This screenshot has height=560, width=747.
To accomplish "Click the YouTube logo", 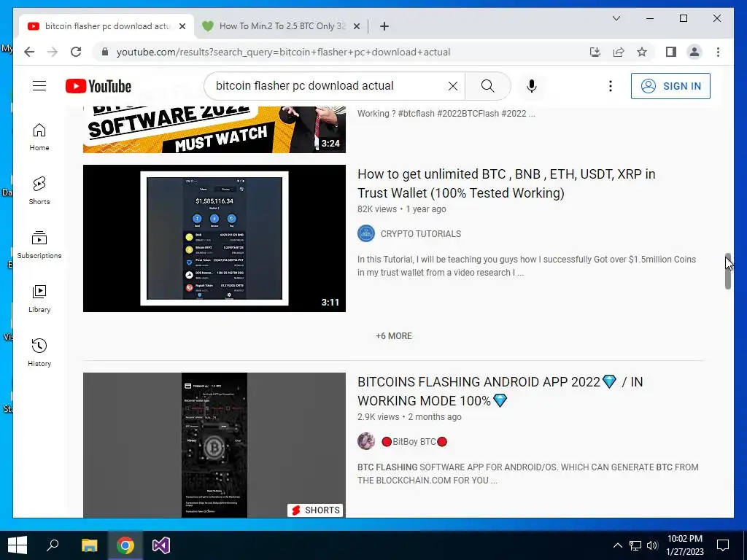I will (x=98, y=86).
